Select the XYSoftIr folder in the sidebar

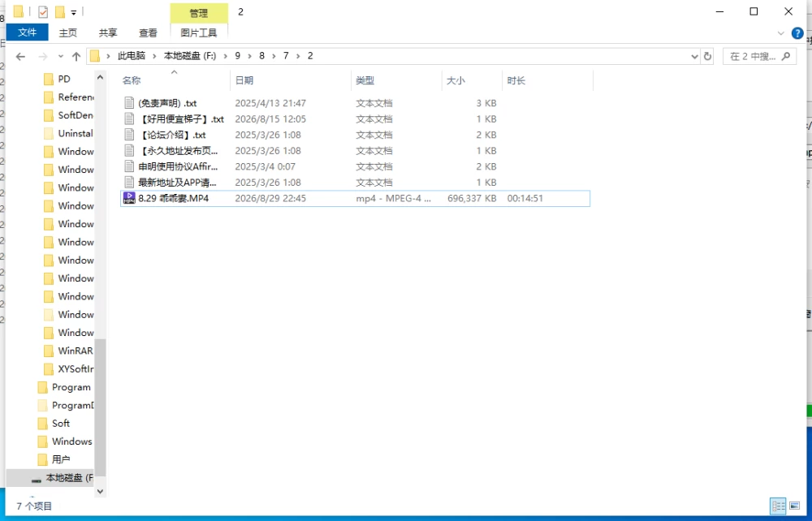tap(68, 368)
